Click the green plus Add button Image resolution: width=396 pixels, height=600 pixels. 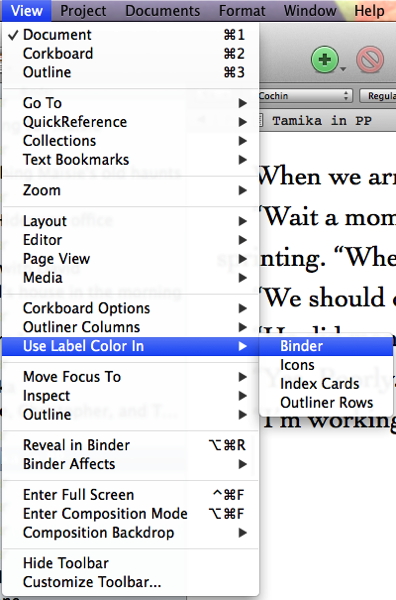point(324,60)
